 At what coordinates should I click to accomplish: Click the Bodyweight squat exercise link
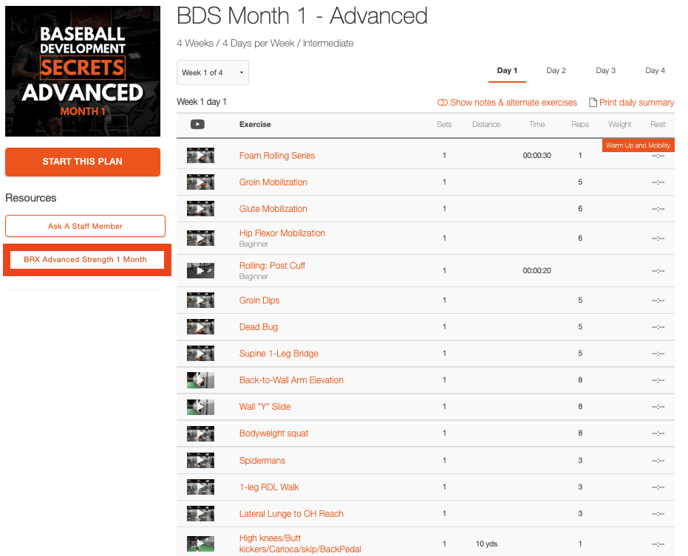pos(273,434)
